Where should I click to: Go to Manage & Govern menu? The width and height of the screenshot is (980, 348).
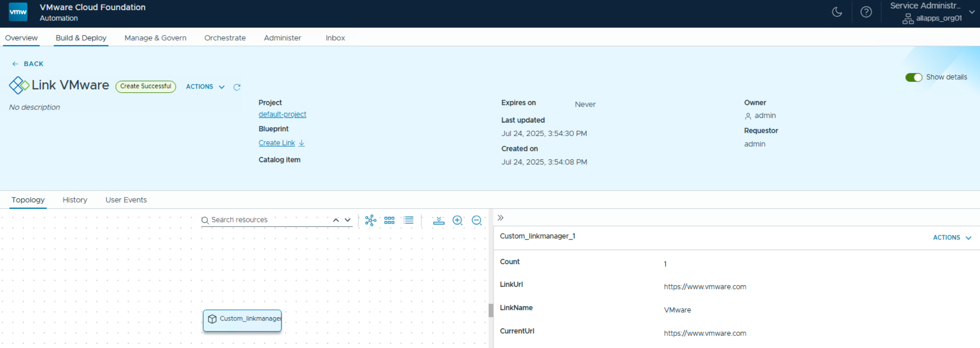pyautogui.click(x=155, y=38)
